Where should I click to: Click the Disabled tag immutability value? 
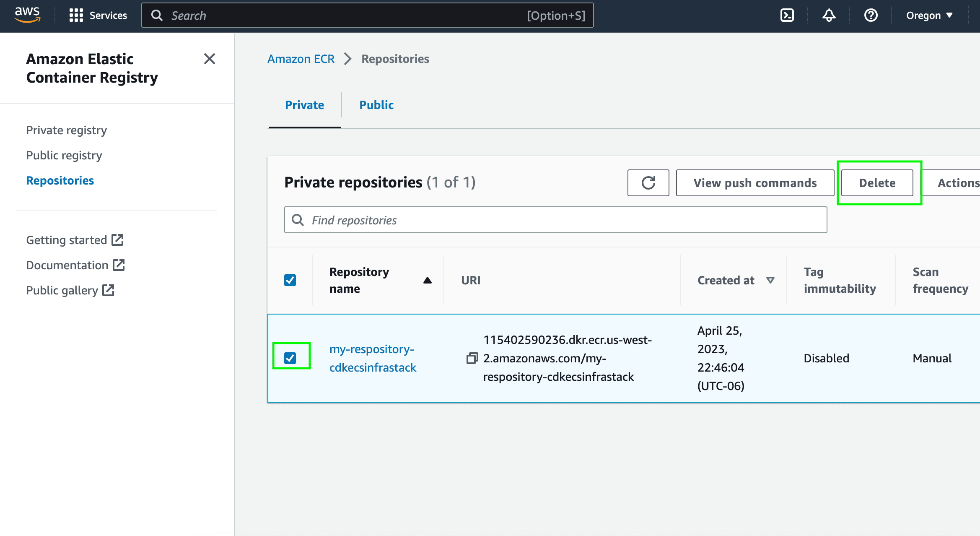click(826, 358)
